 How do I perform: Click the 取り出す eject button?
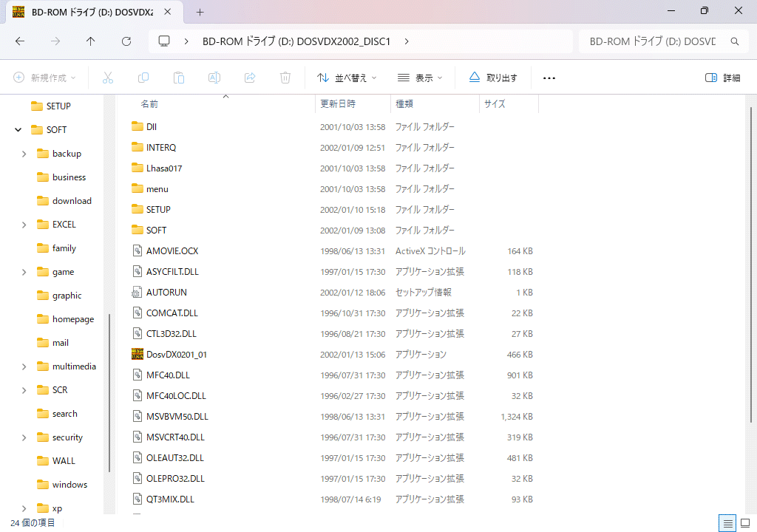(x=493, y=78)
